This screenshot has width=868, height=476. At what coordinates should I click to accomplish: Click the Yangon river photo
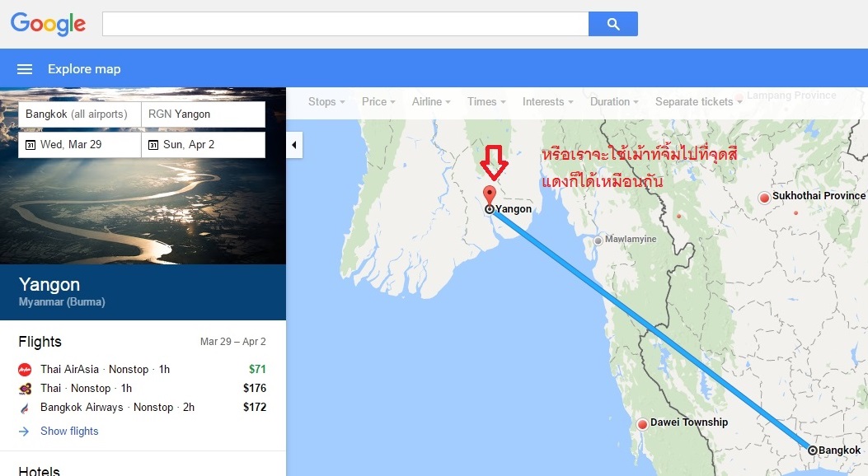pos(143,210)
